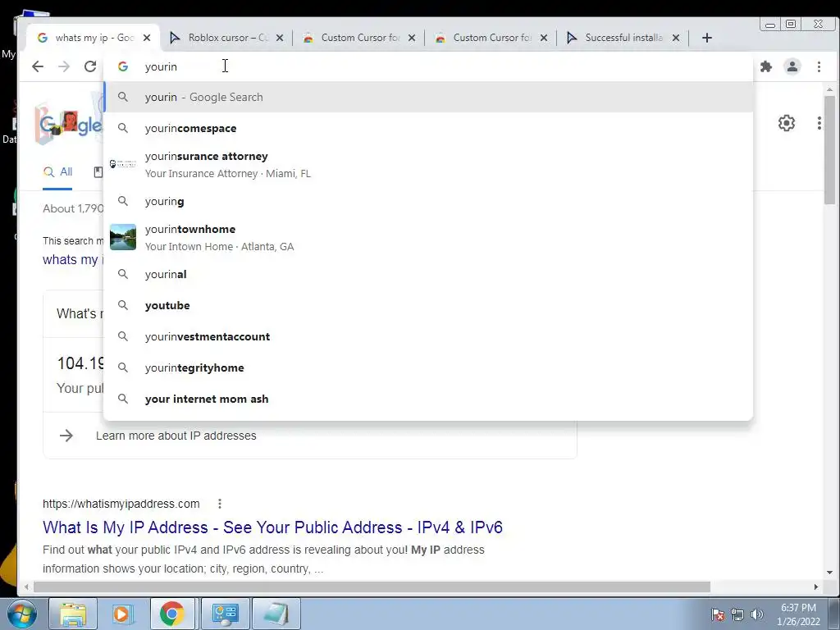Open Google apps dots beside gear
Image resolution: width=840 pixels, height=630 pixels.
[819, 123]
